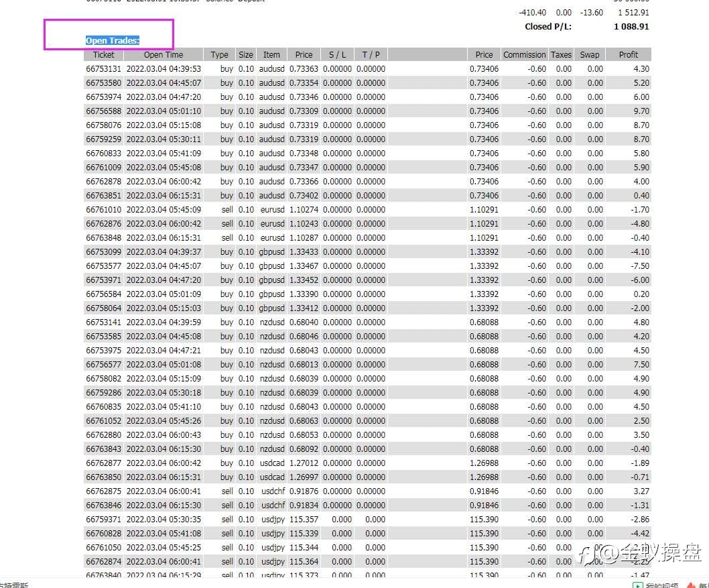Click open time 2022.03.04 05:01:09

pos(164,294)
